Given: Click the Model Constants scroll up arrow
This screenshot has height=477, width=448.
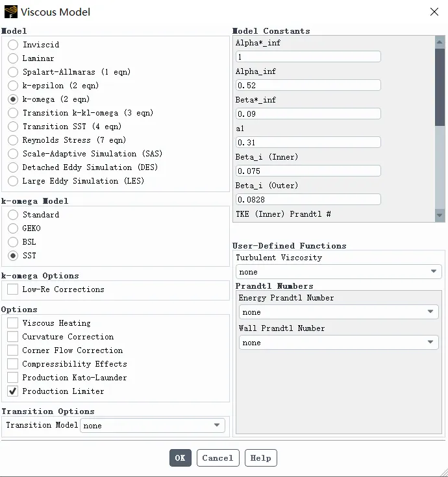Looking at the screenshot, I should (440, 42).
